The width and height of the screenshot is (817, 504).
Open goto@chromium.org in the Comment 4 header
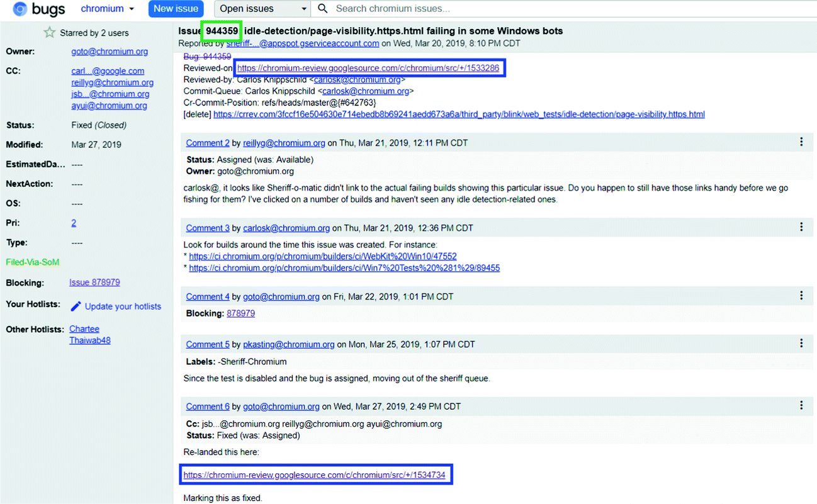[x=281, y=296]
